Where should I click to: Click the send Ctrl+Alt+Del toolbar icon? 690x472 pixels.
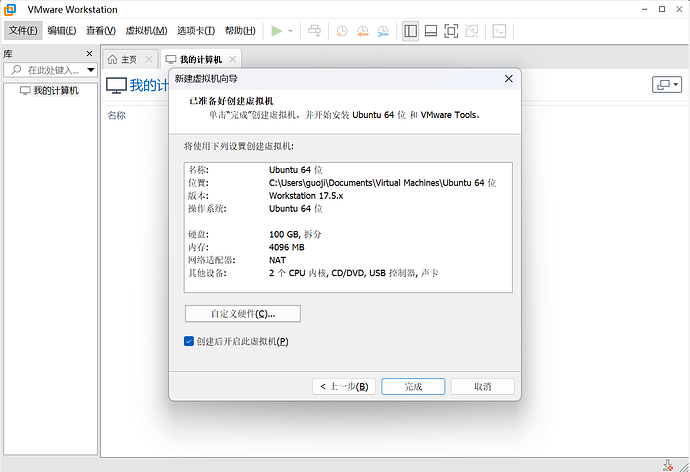tap(314, 31)
